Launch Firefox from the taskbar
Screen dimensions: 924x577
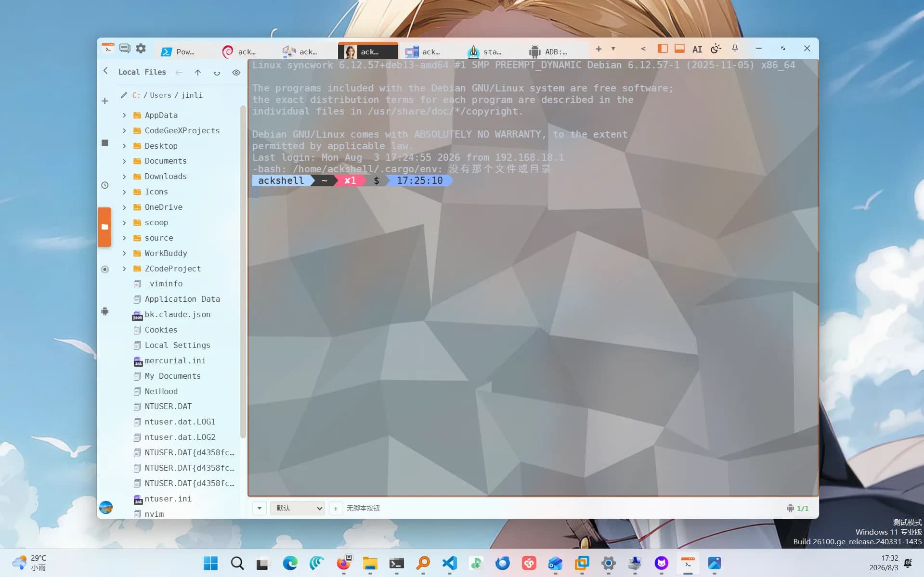(343, 563)
